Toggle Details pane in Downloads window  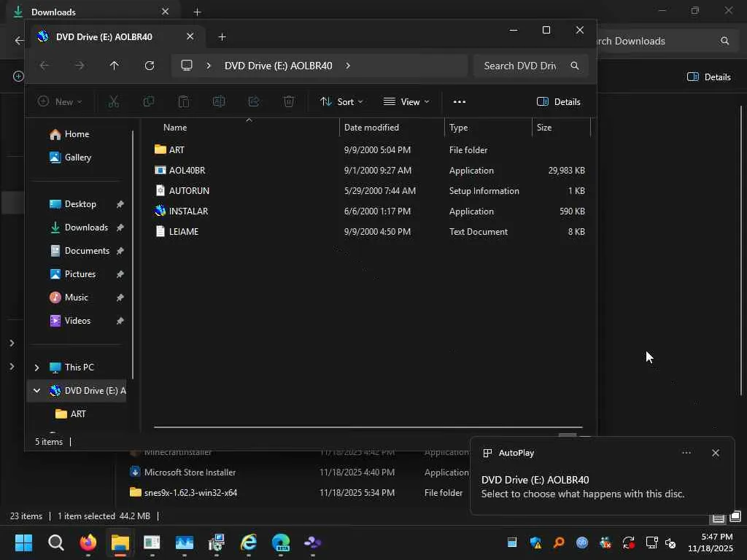pyautogui.click(x=709, y=77)
